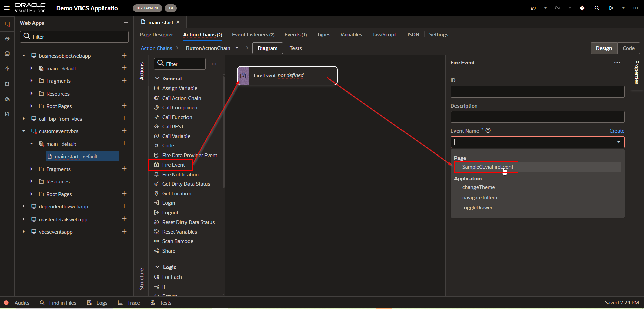Switch to Events tab

tap(296, 35)
